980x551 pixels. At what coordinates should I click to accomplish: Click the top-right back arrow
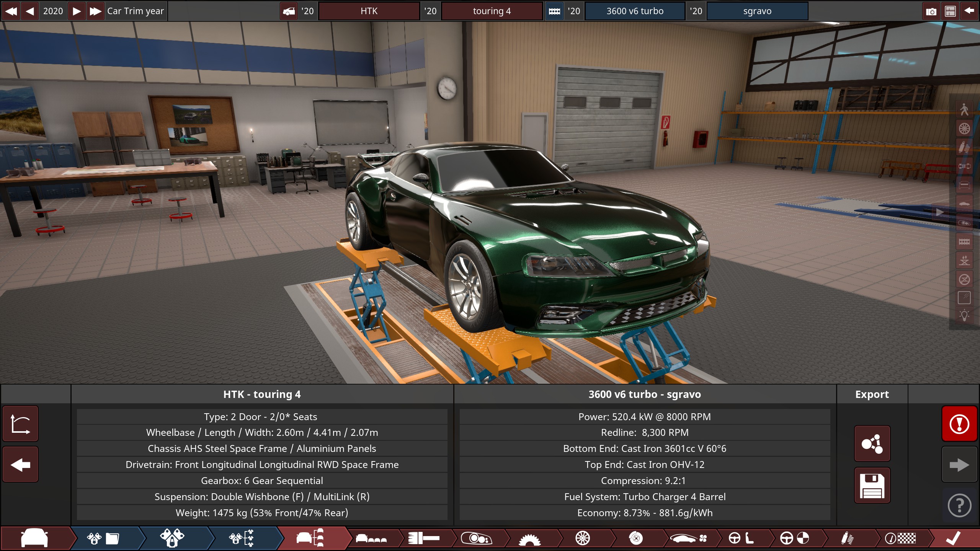click(x=969, y=11)
